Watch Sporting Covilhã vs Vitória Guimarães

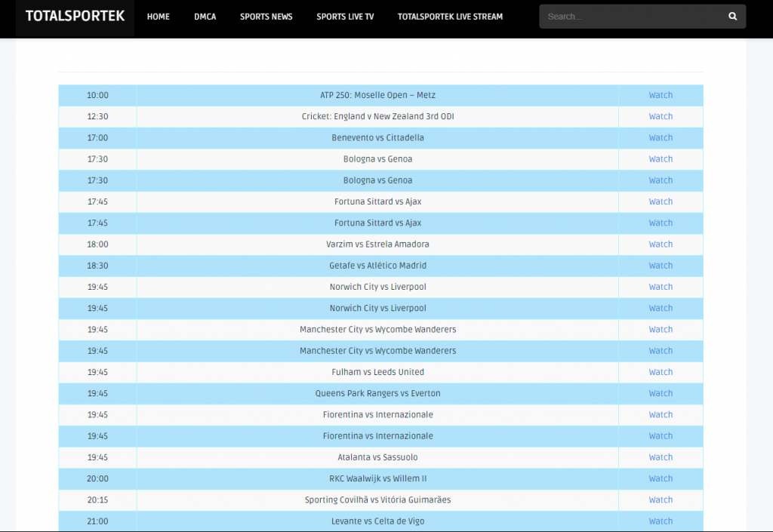point(661,500)
